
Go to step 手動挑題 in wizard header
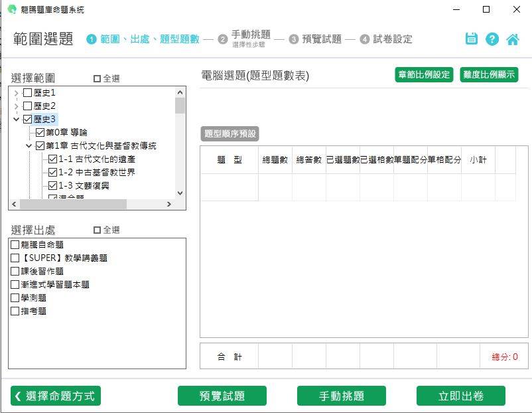[x=251, y=35]
